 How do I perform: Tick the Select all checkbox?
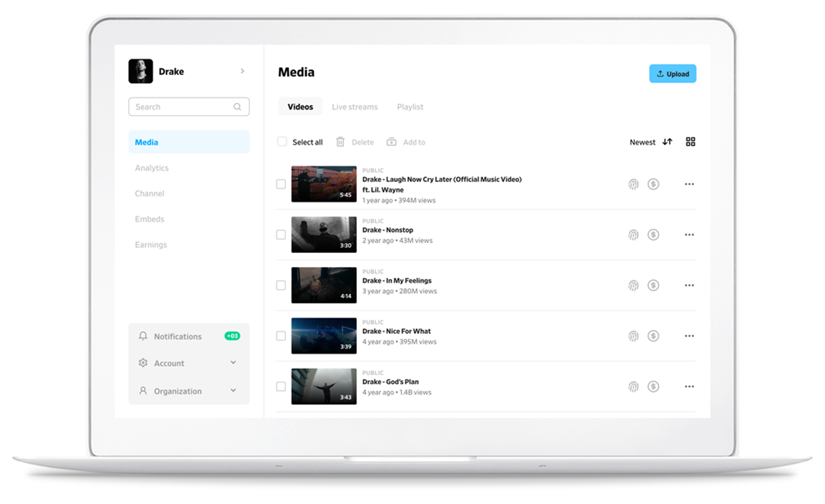point(282,142)
